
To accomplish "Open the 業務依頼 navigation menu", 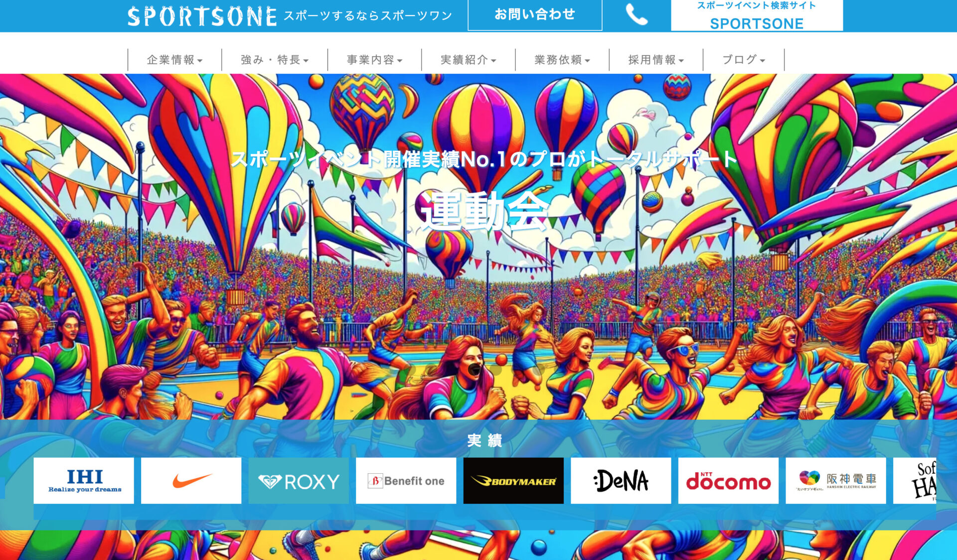I will pos(562,60).
